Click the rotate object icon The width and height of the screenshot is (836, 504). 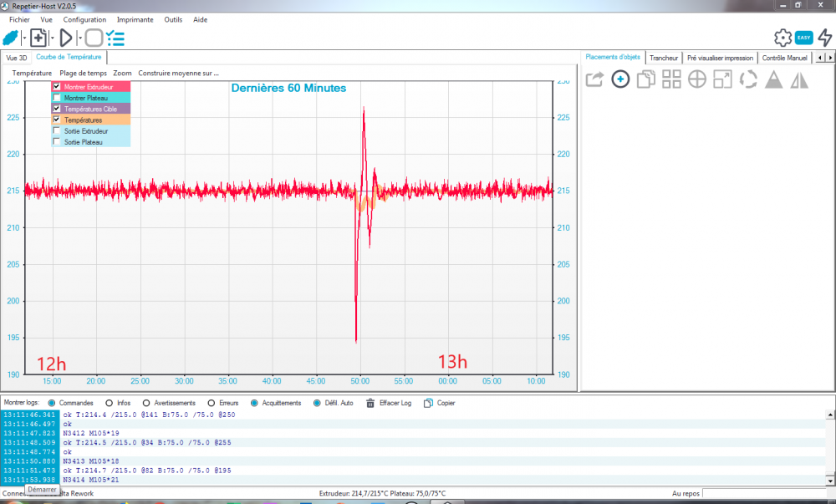[x=748, y=80]
